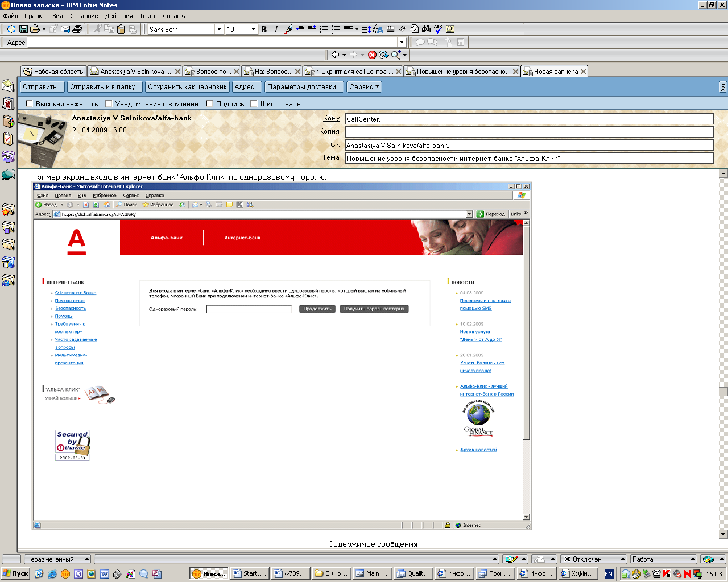Image resolution: width=728 pixels, height=582 pixels.
Task: Click the numbered list icon
Action: (336, 29)
